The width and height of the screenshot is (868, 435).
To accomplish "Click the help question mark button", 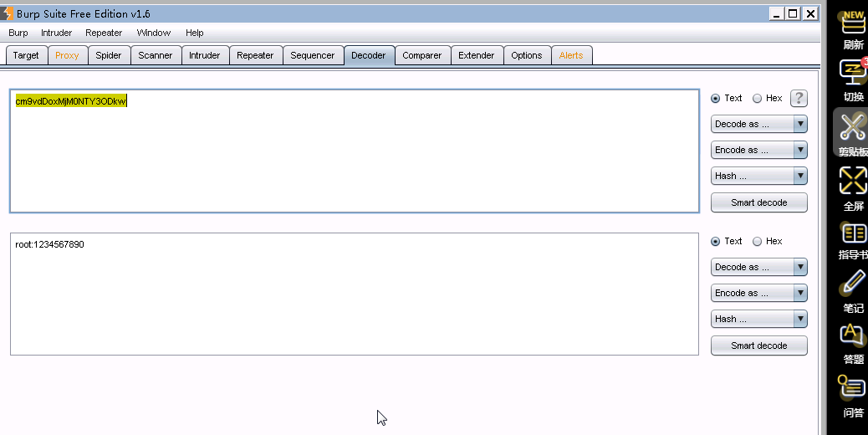I will 799,99.
